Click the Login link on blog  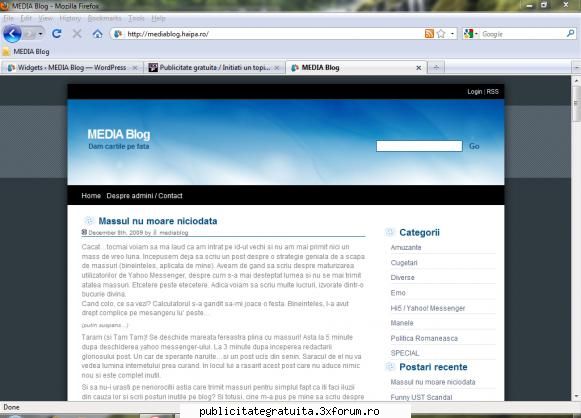click(x=475, y=92)
